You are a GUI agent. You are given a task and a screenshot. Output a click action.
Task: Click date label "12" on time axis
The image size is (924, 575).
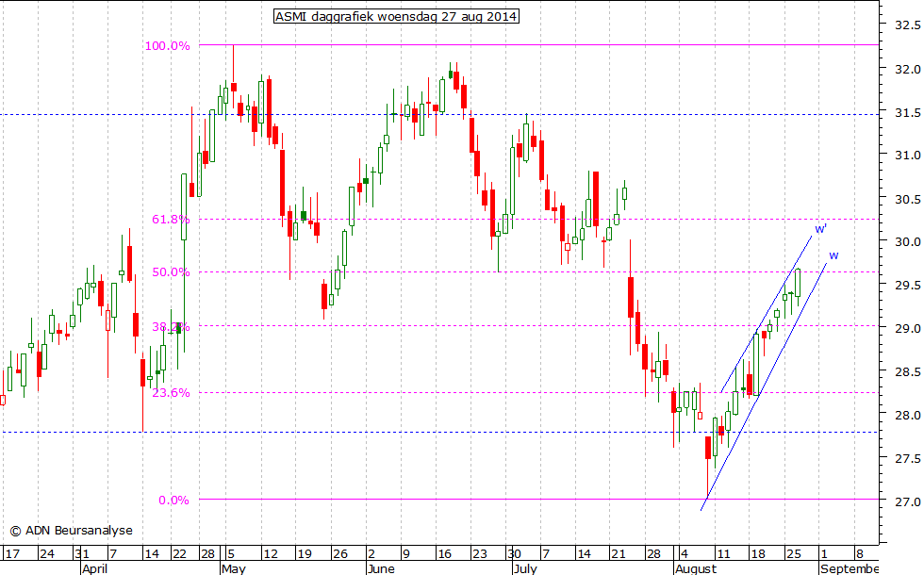pyautogui.click(x=271, y=554)
